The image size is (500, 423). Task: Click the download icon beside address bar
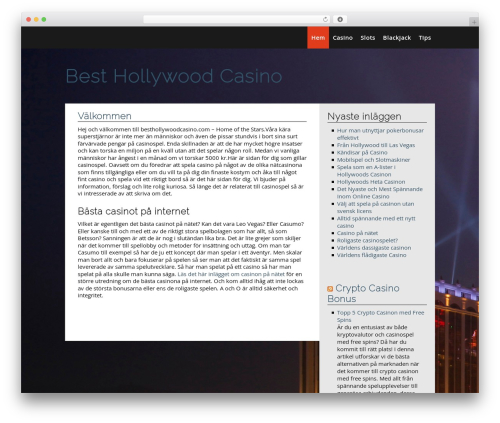point(340,19)
